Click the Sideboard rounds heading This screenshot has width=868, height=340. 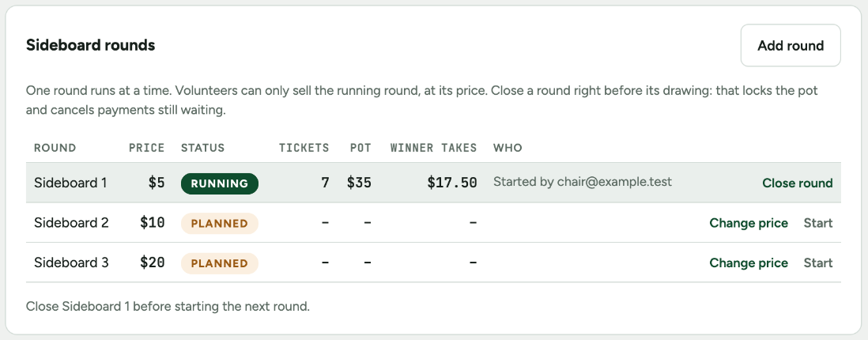coord(91,45)
